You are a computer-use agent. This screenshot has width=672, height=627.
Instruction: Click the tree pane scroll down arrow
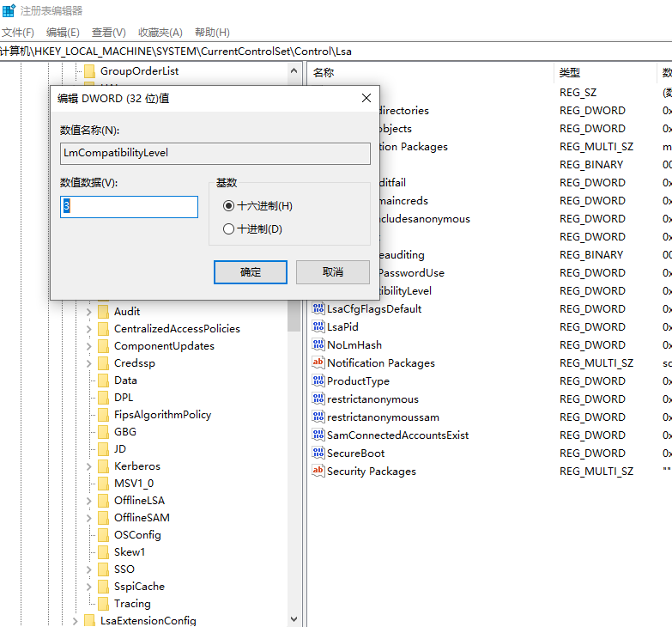point(294,619)
